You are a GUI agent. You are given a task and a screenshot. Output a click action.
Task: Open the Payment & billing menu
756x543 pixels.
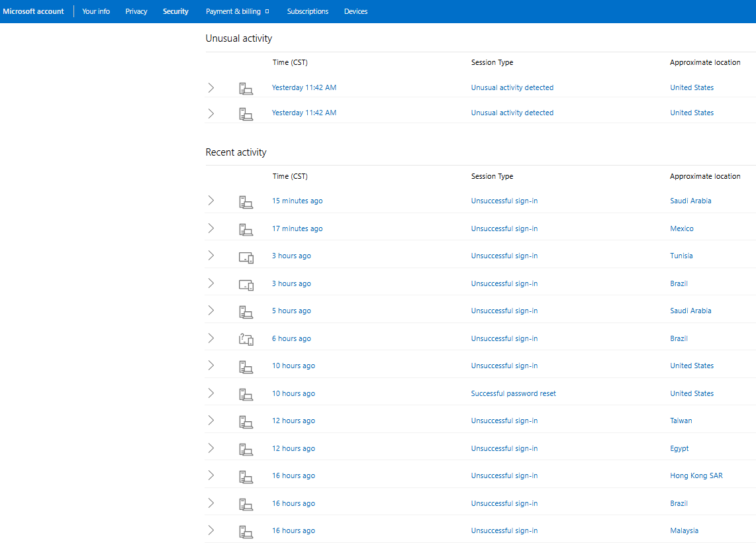[x=234, y=11]
